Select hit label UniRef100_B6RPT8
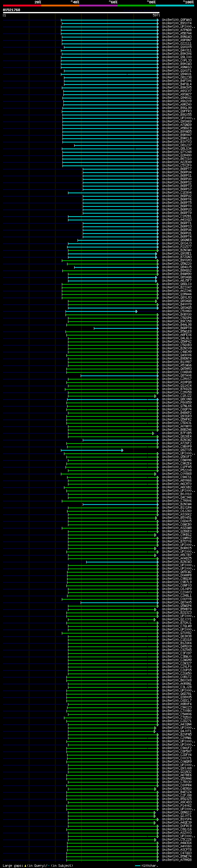Viewport: 197px width, 868px height. pyautogui.click(x=177, y=328)
